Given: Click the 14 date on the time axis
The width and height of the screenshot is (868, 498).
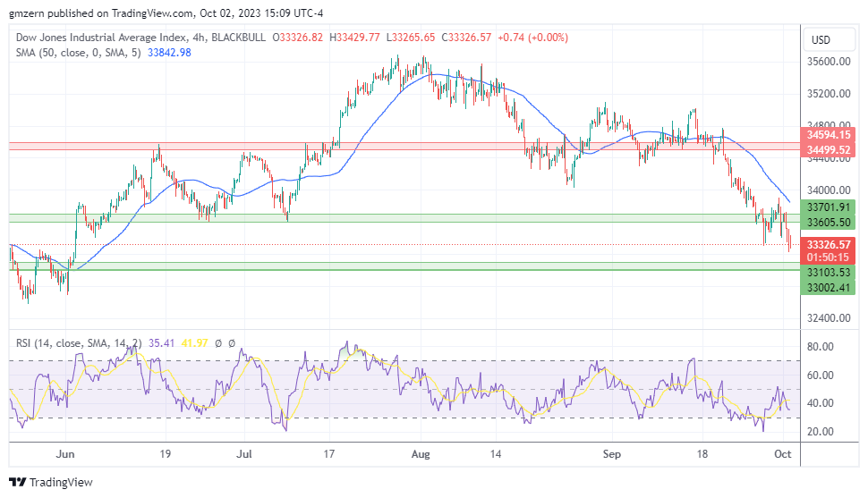Looking at the screenshot, I should (496, 453).
